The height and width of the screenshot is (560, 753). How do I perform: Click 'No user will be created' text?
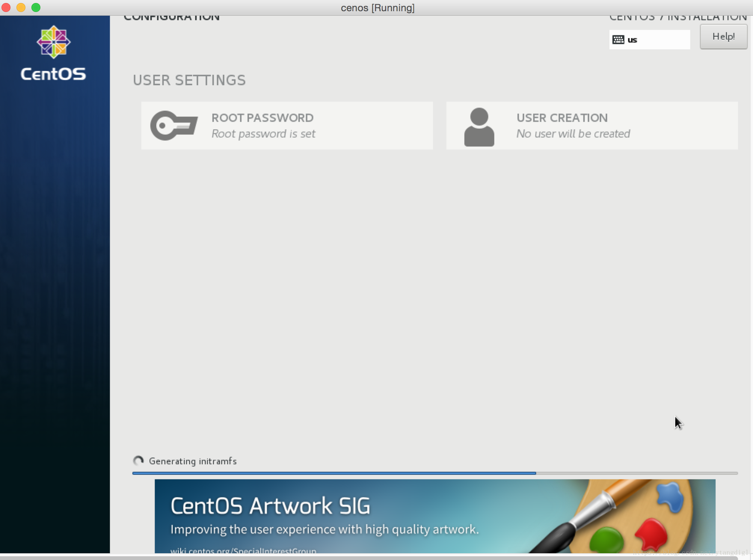click(x=573, y=134)
